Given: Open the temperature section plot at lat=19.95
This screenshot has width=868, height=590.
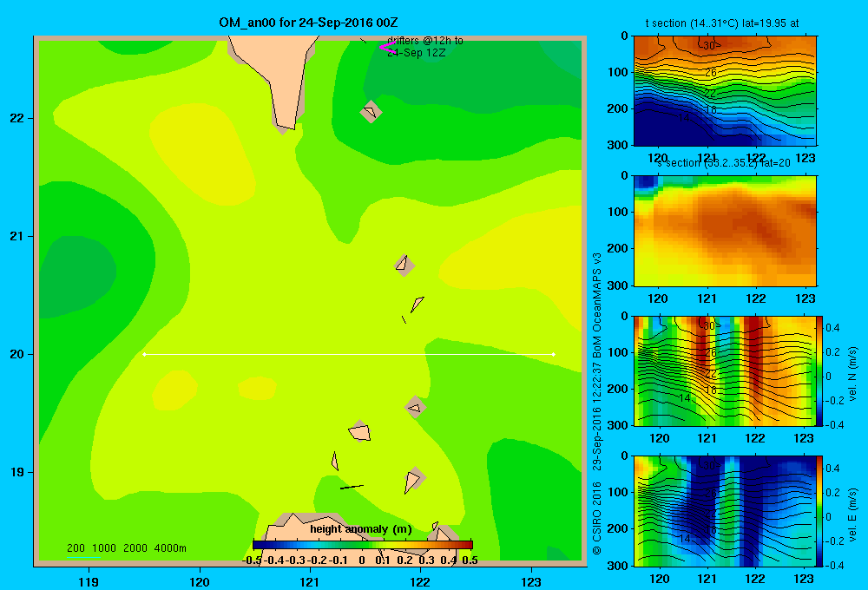Looking at the screenshot, I should coord(725,91).
